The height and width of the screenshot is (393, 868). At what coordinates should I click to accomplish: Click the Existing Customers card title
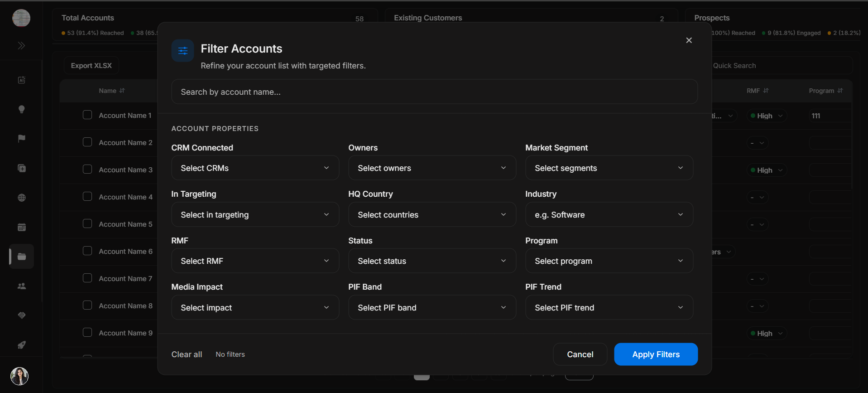point(428,18)
